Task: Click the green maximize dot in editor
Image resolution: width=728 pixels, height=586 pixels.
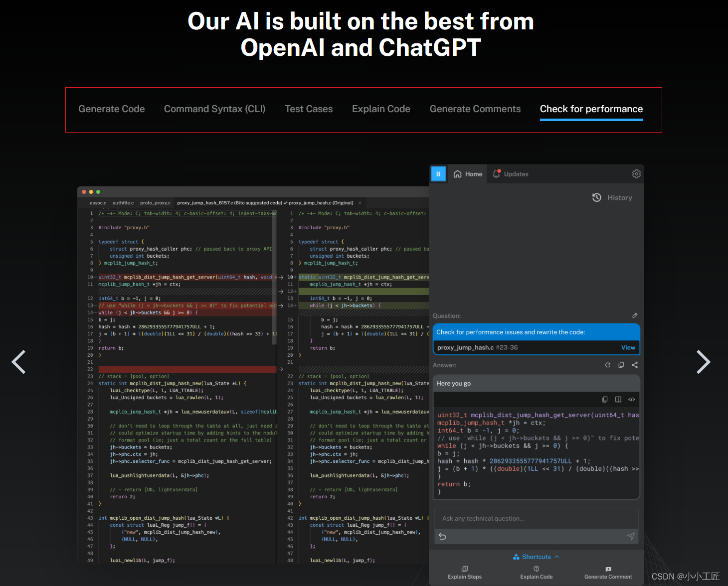Action: pyautogui.click(x=98, y=192)
